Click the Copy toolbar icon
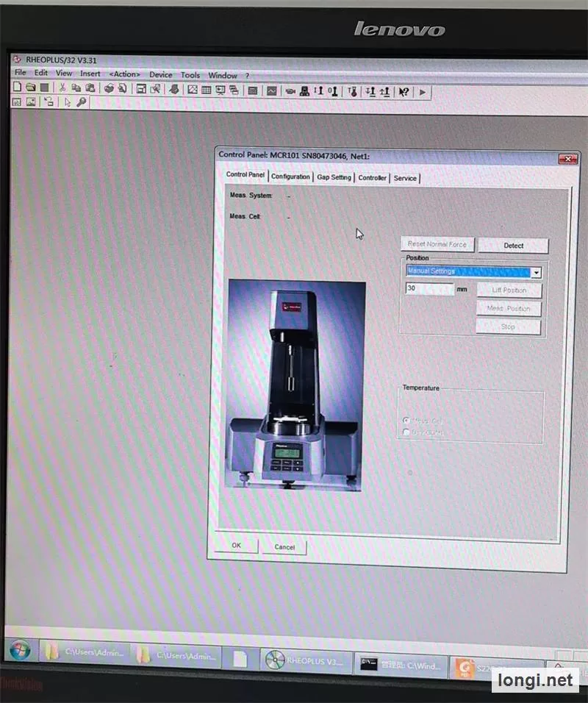 (x=76, y=88)
